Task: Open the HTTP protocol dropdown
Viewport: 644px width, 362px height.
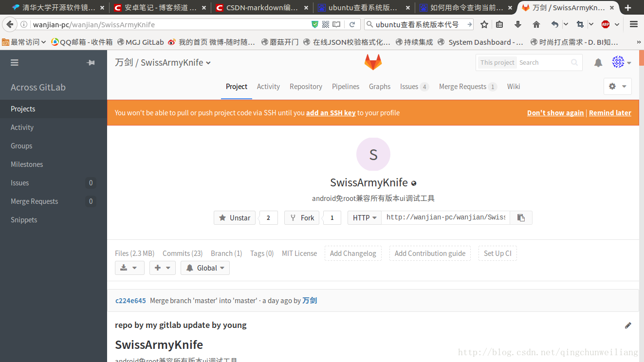Action: point(365,217)
